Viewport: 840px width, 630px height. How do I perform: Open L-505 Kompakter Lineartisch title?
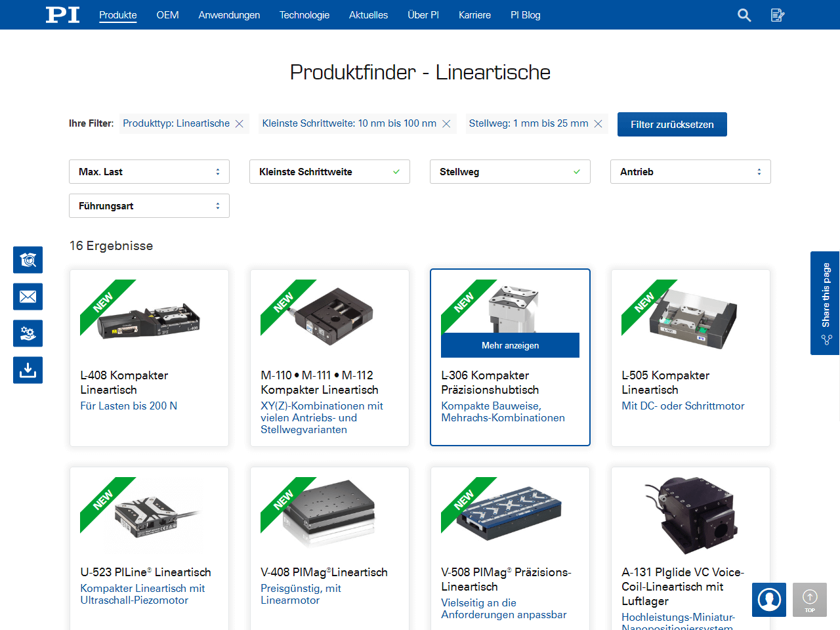coord(665,383)
